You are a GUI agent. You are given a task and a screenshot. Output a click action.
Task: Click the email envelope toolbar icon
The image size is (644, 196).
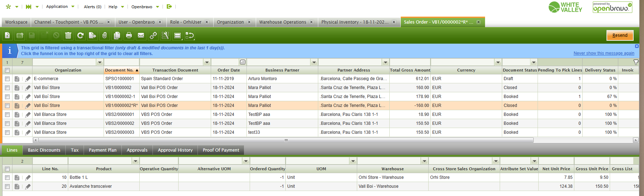point(141,35)
